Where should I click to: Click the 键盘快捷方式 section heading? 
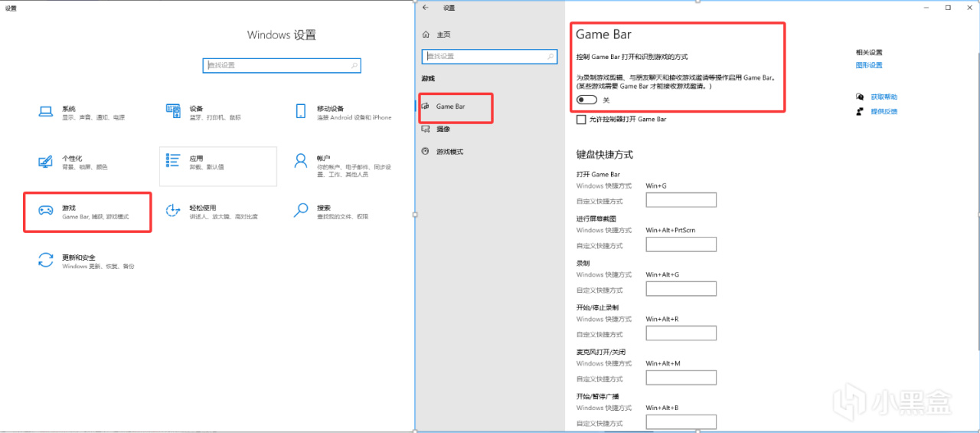(605, 154)
